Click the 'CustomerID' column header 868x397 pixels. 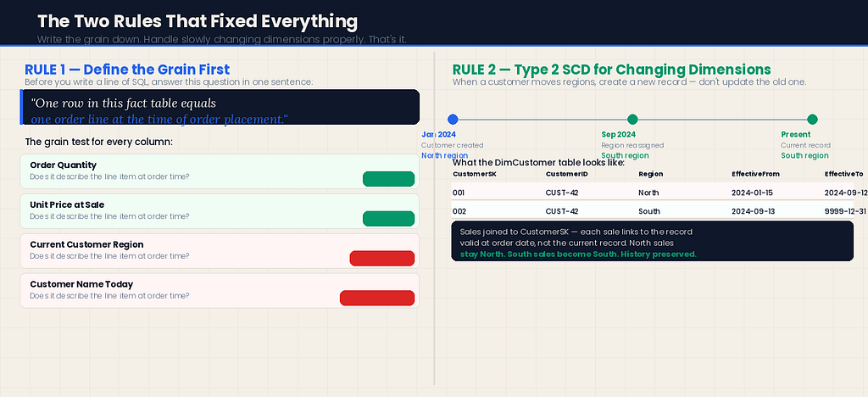point(566,174)
